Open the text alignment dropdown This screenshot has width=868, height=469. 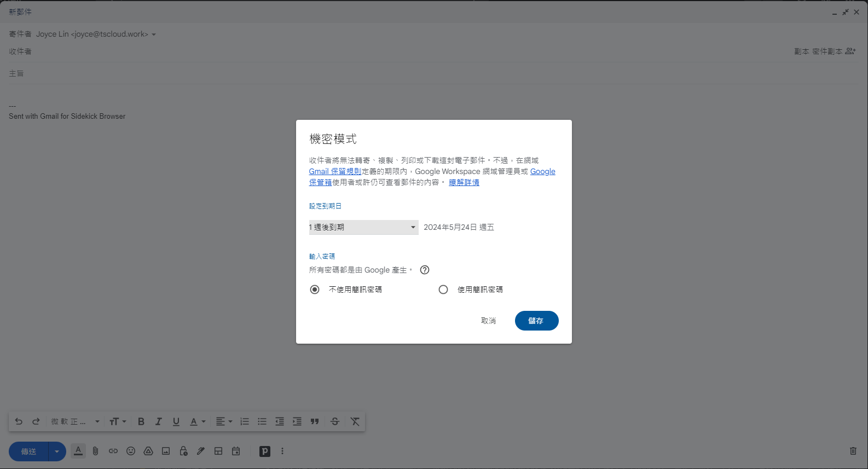tap(224, 421)
